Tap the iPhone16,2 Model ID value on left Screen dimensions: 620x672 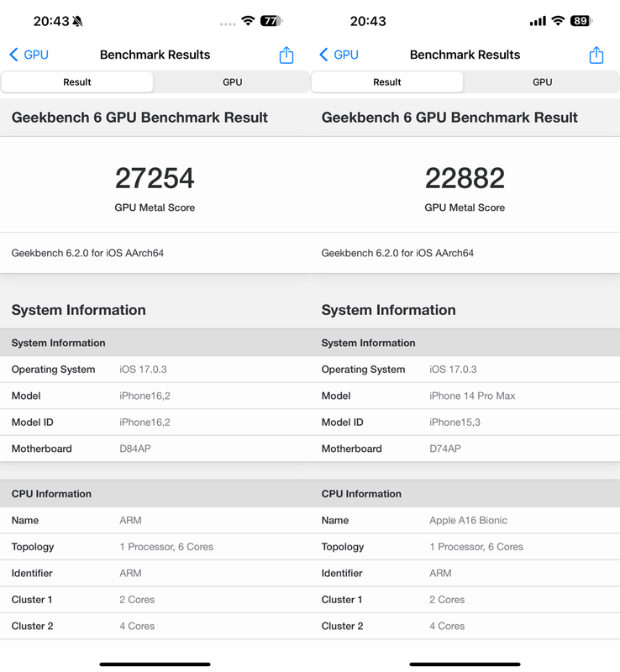point(145,423)
